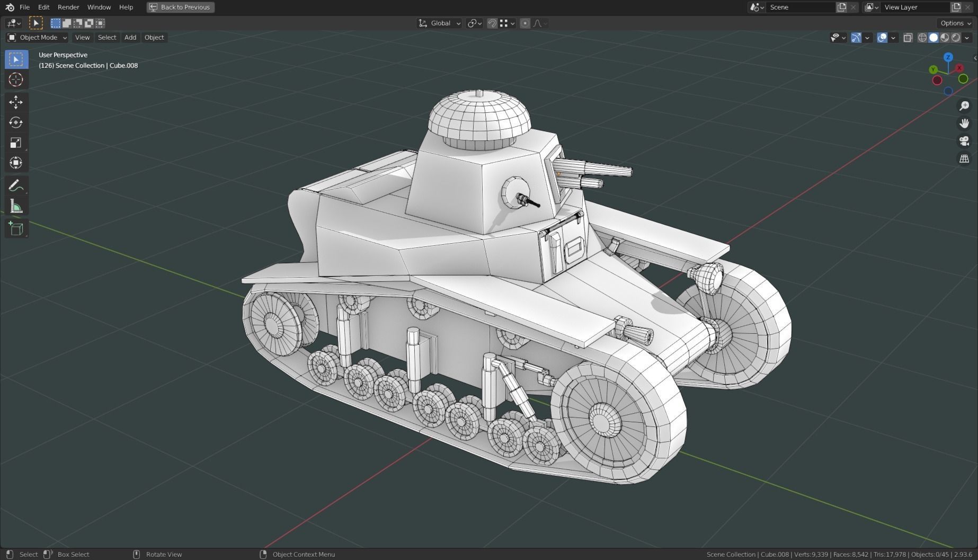Choose the Subtract Selection mode icon
This screenshot has height=560, width=978.
pos(78,23)
